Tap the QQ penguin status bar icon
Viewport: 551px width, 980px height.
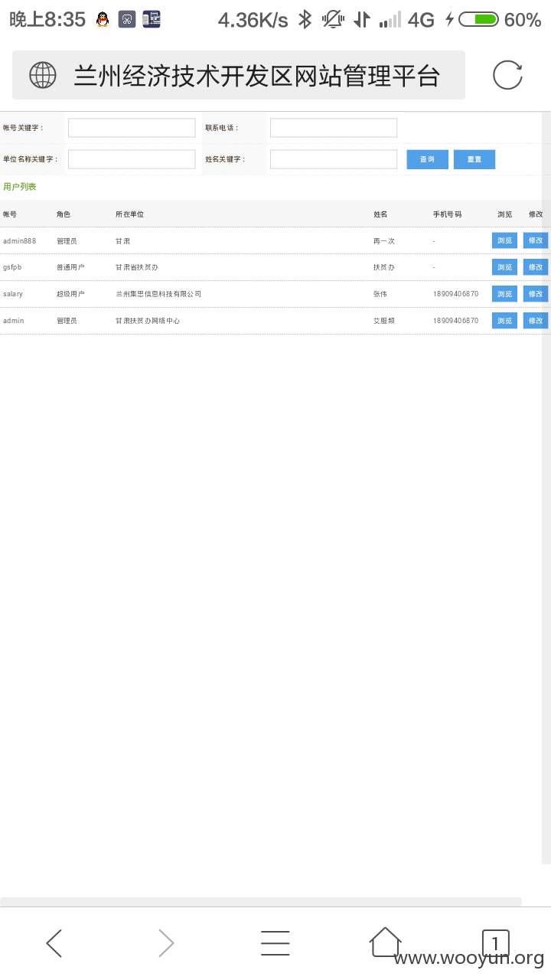(x=103, y=20)
